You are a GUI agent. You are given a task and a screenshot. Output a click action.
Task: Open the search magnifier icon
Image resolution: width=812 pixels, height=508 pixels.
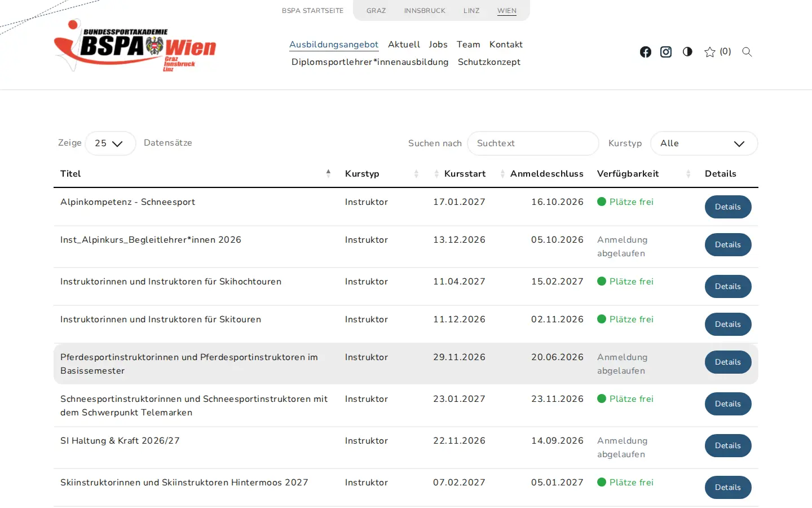(747, 52)
